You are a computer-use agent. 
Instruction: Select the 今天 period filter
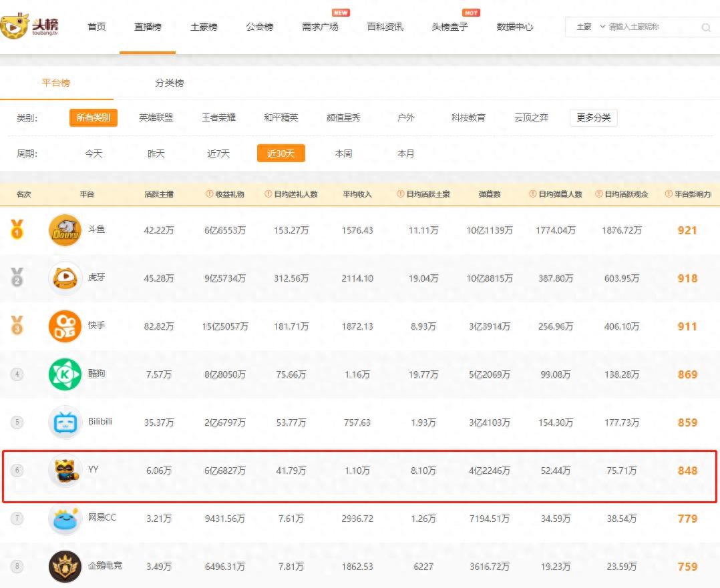pyautogui.click(x=94, y=154)
